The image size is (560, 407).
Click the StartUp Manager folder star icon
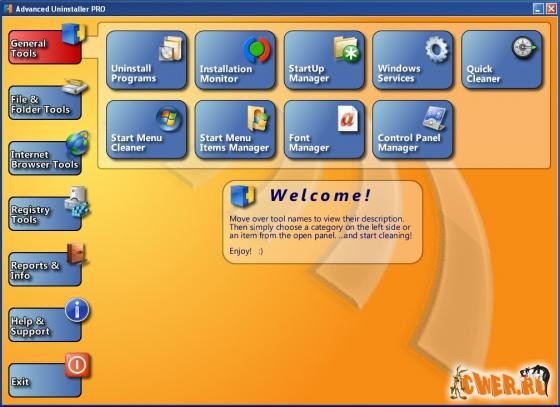click(347, 49)
